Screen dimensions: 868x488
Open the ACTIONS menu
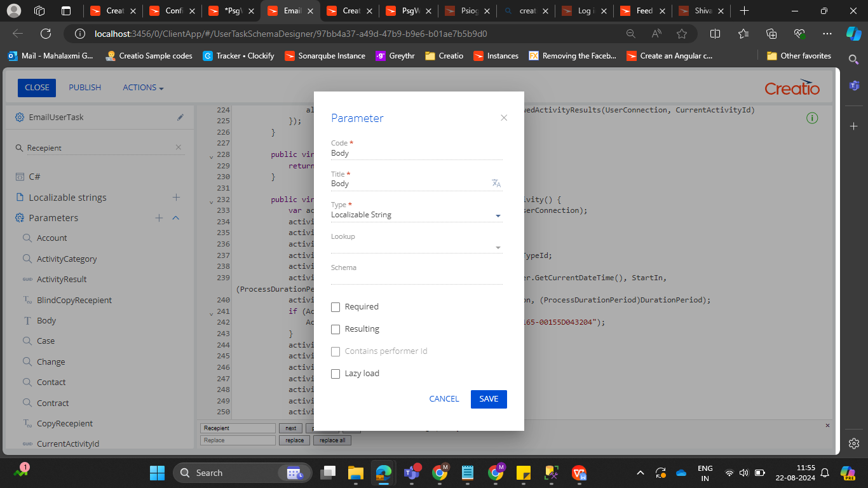[x=142, y=88]
